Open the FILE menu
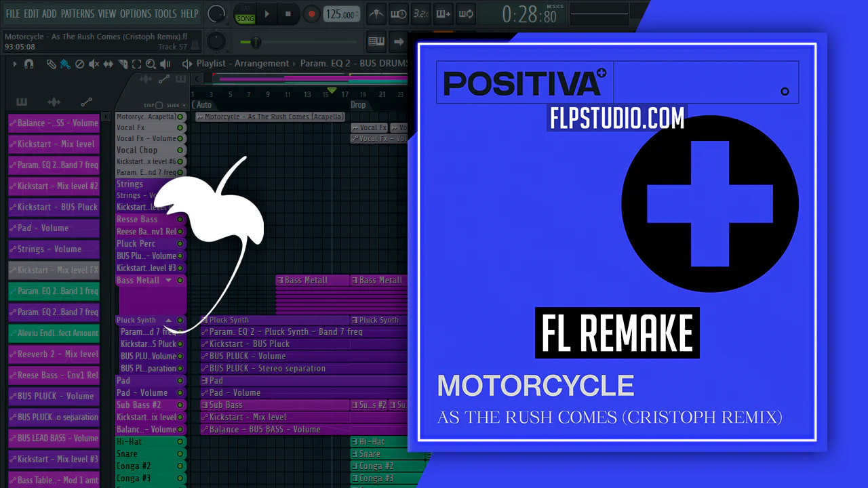 pos(13,14)
